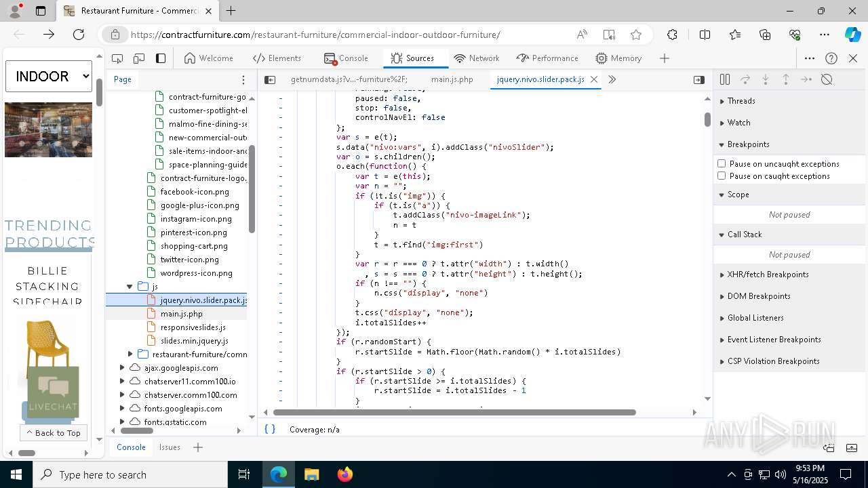Click pretty print braces icon

click(270, 429)
